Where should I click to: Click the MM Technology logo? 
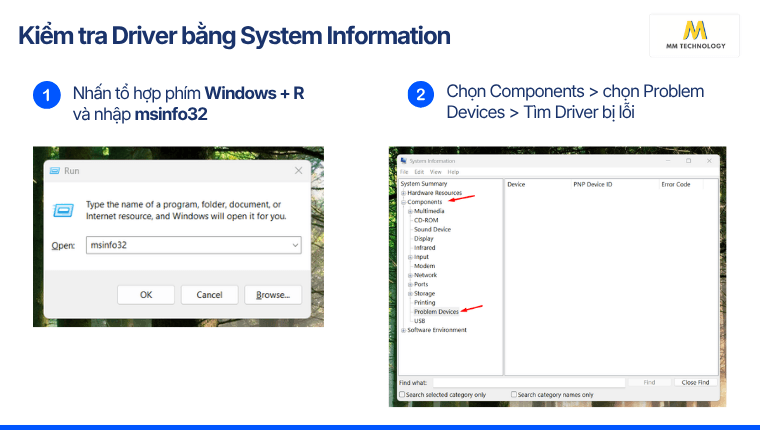[x=695, y=35]
